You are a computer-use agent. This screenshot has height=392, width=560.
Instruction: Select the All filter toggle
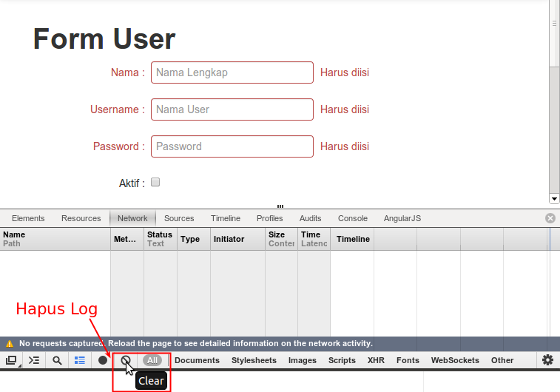coord(152,360)
